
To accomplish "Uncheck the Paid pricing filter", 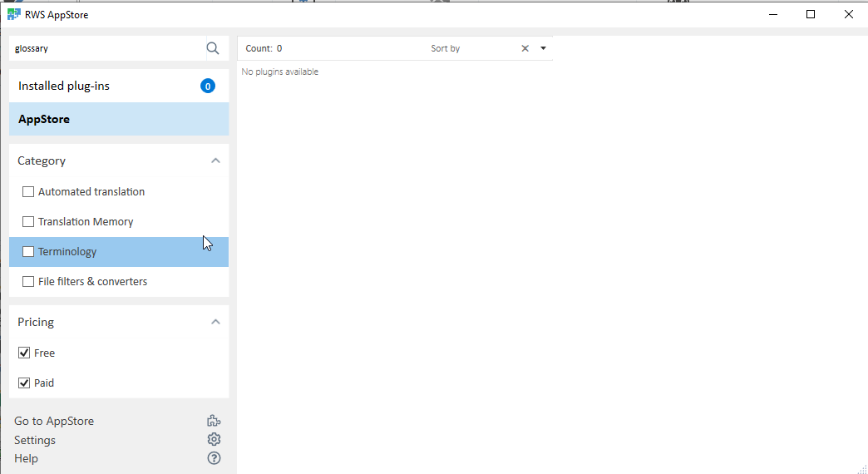I will tap(25, 383).
